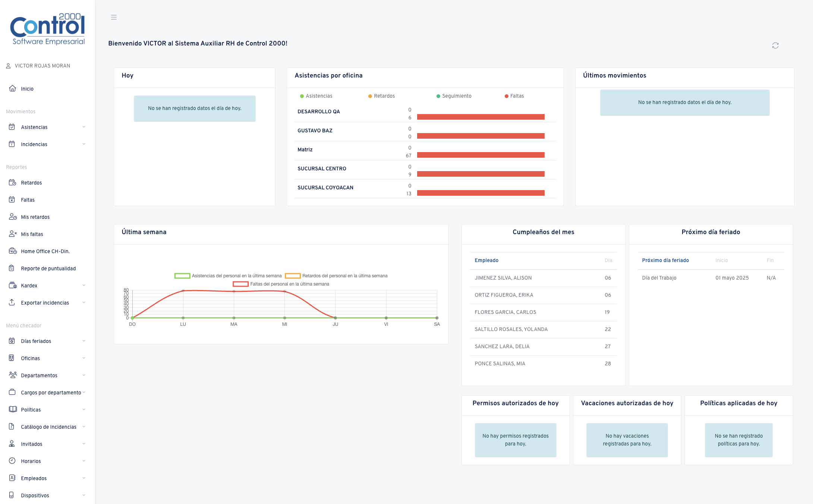Click the user profile icon beside VICTOR ROJAS MORAN

(8, 66)
